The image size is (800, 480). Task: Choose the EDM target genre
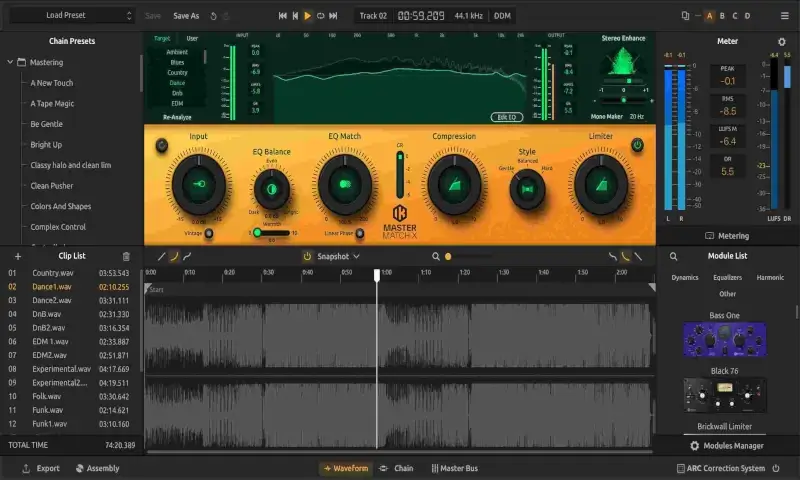177,103
